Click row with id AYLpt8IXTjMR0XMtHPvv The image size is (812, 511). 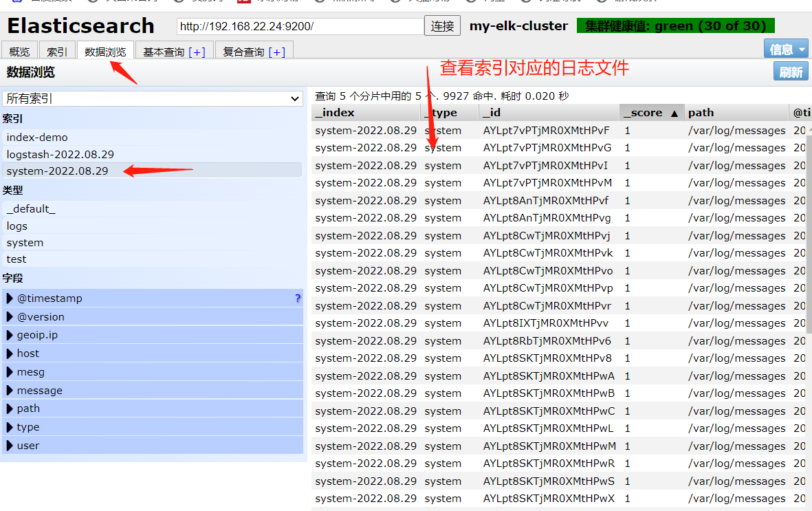[x=559, y=323]
